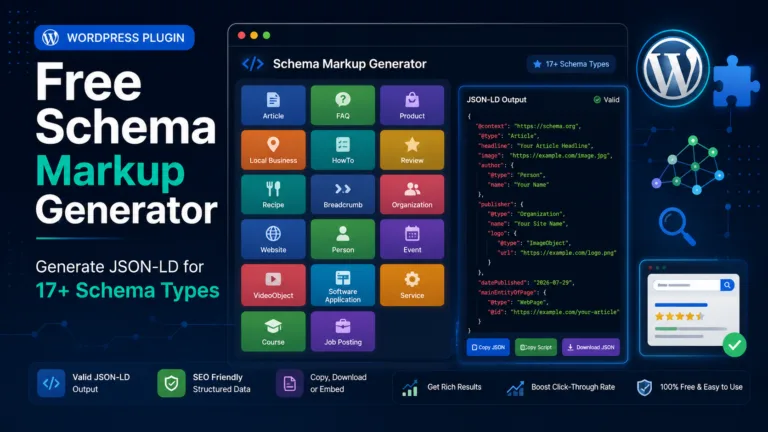The width and height of the screenshot is (768, 432).
Task: Select the Event schema tile
Action: tap(412, 239)
